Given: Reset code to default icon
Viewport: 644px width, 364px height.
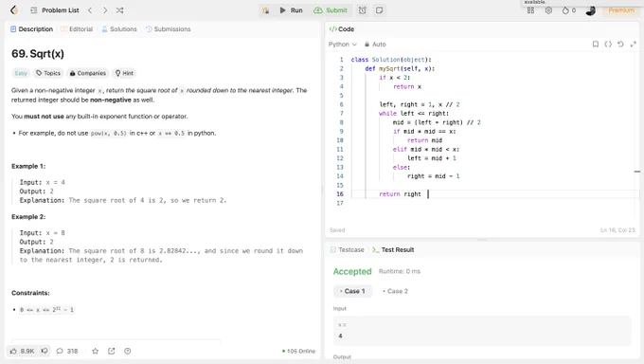Looking at the screenshot, I should click(620, 44).
